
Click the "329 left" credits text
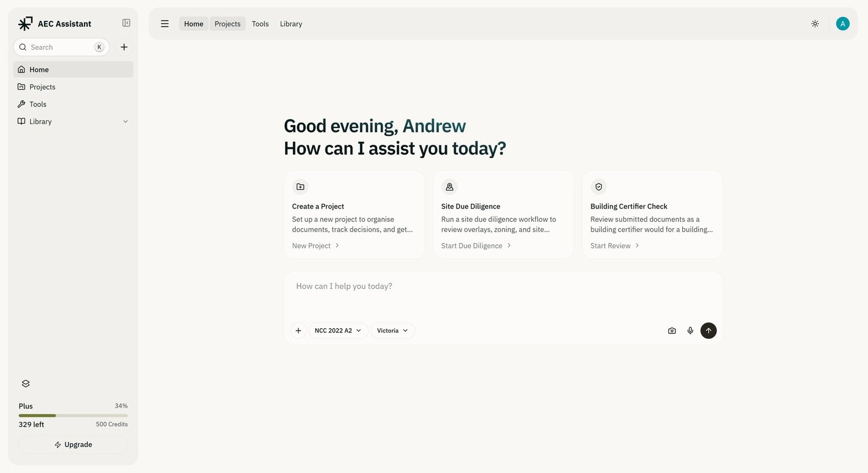[x=31, y=424]
